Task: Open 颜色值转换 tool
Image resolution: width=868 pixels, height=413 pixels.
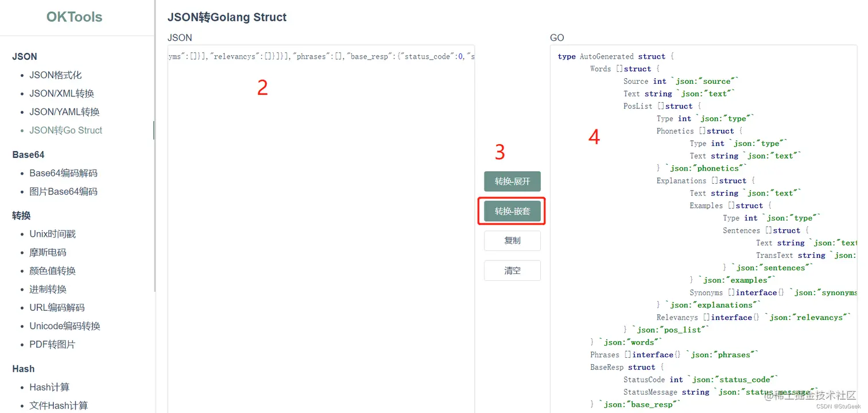Action: (53, 271)
